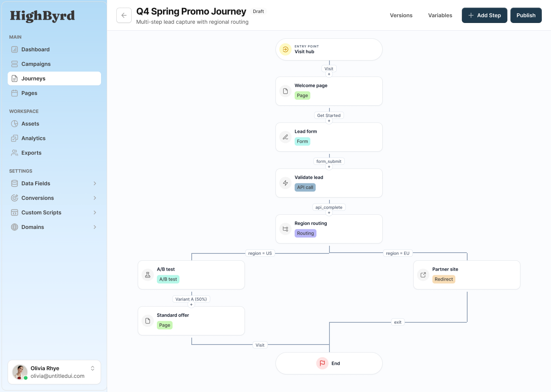The image size is (551, 392).
Task: Click the End flag icon
Action: click(x=322, y=363)
